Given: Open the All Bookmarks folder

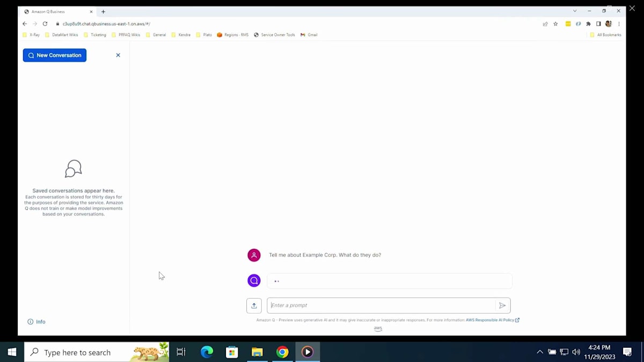Looking at the screenshot, I should (x=605, y=35).
